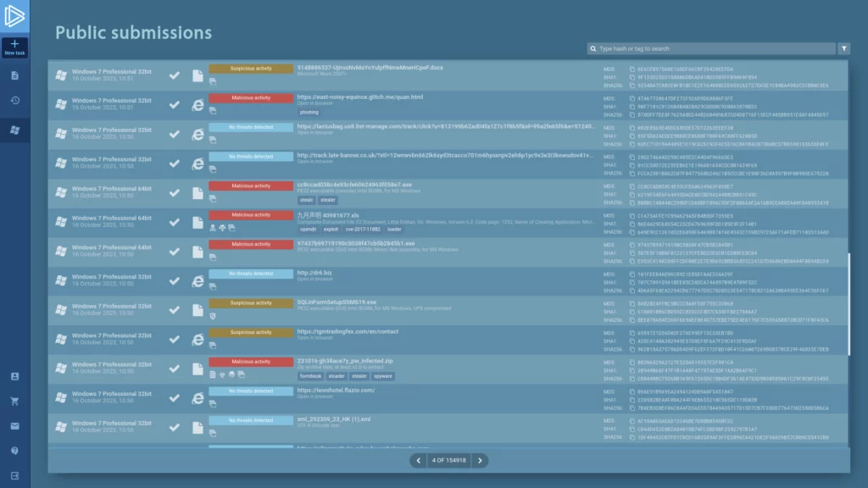Go to the next page of submissions
Image resolution: width=868 pixels, height=488 pixels.
coord(480,460)
